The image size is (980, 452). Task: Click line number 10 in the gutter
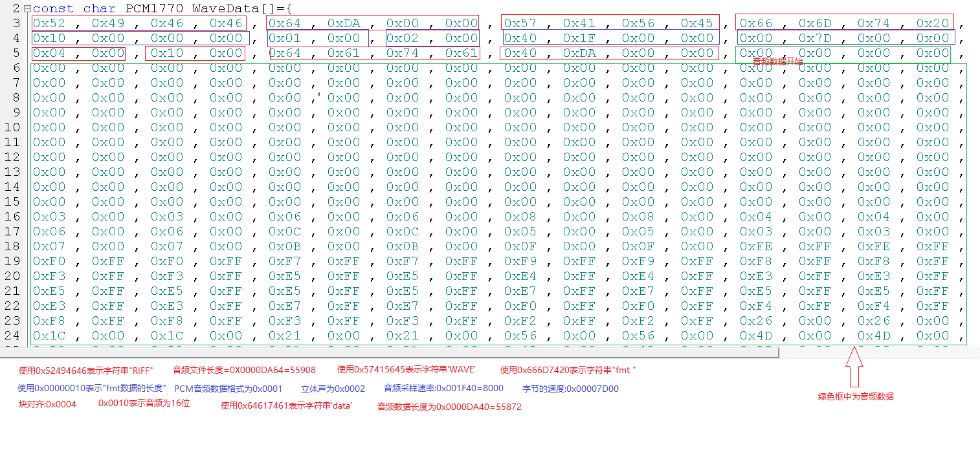(12, 127)
